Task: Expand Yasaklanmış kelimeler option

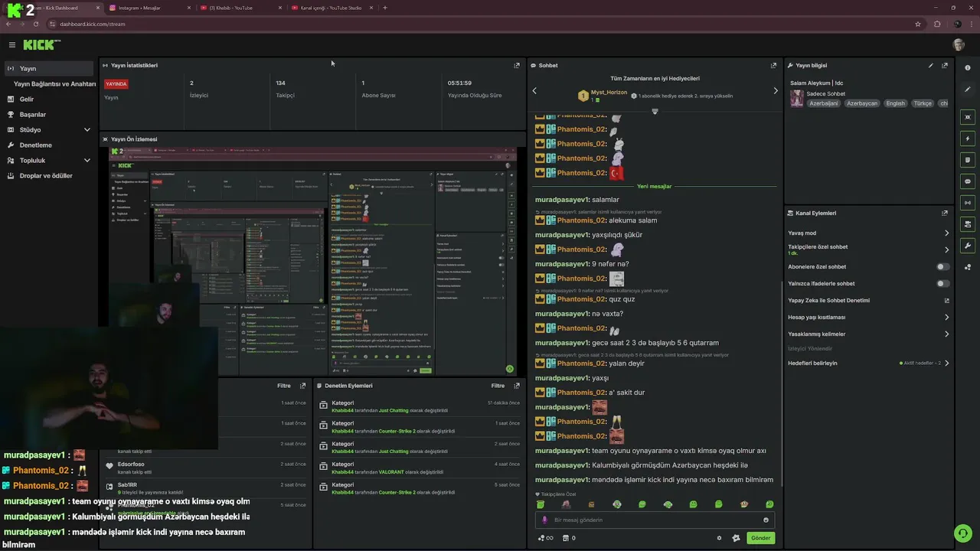Action: click(868, 334)
